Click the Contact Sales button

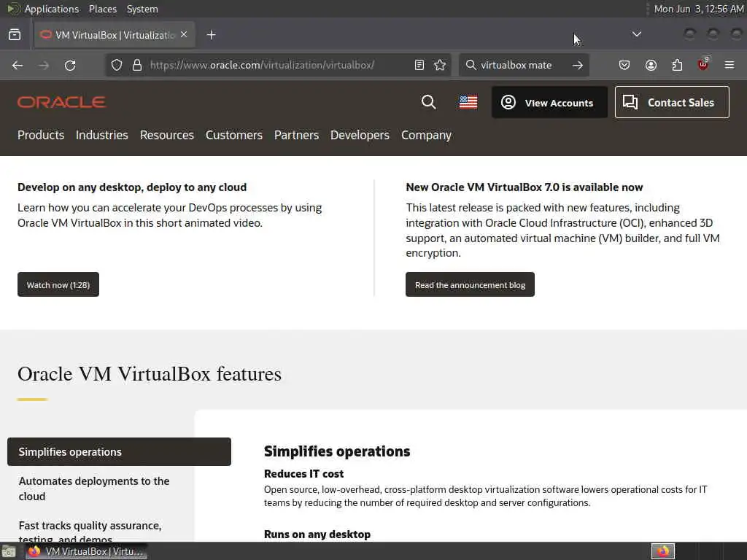coord(672,102)
